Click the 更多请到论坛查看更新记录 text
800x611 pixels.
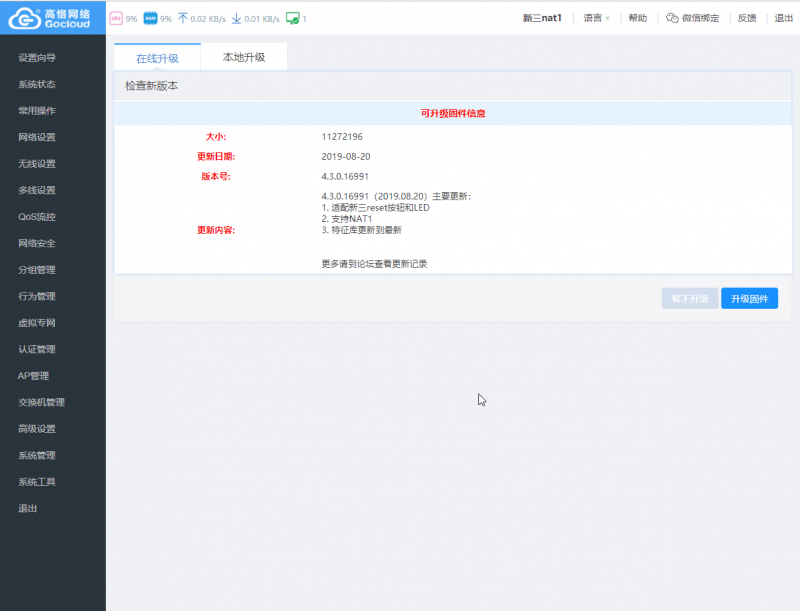[x=374, y=264]
